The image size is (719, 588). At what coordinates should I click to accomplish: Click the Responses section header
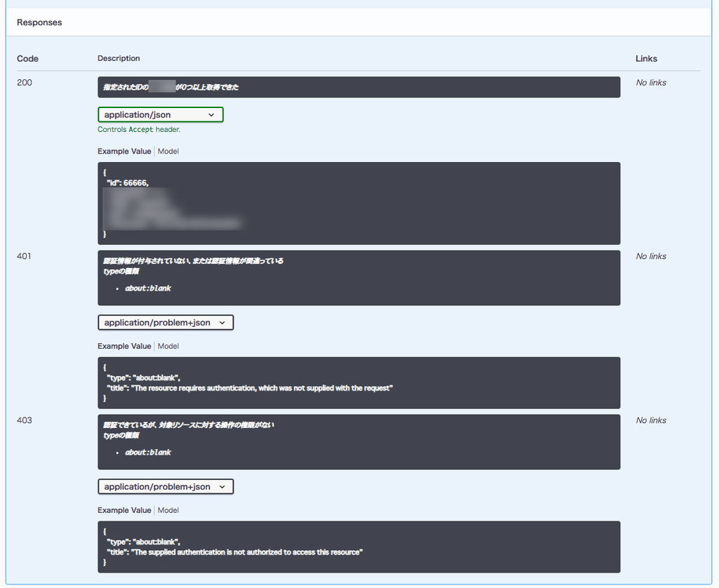39,22
